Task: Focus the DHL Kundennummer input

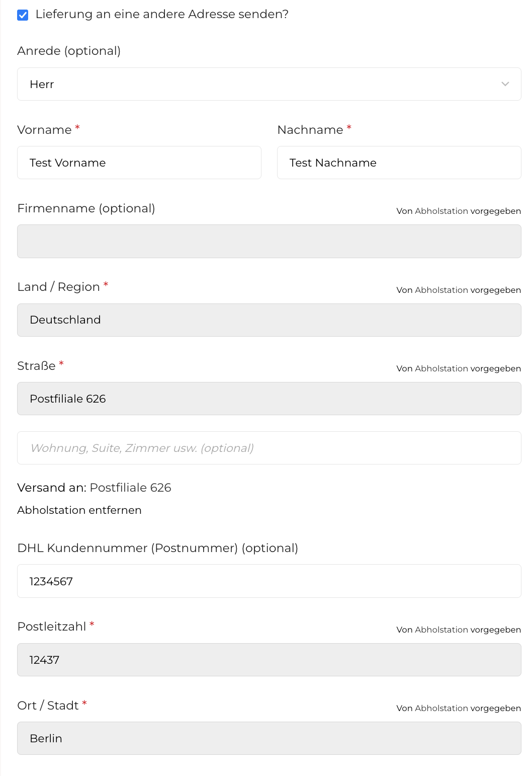Action: (x=269, y=581)
